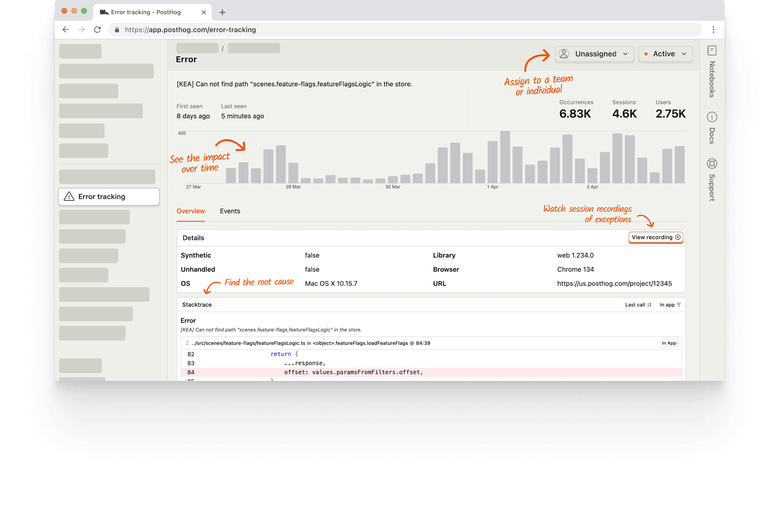Toggle the In app filter
The width and height of the screenshot is (779, 532).
click(670, 305)
